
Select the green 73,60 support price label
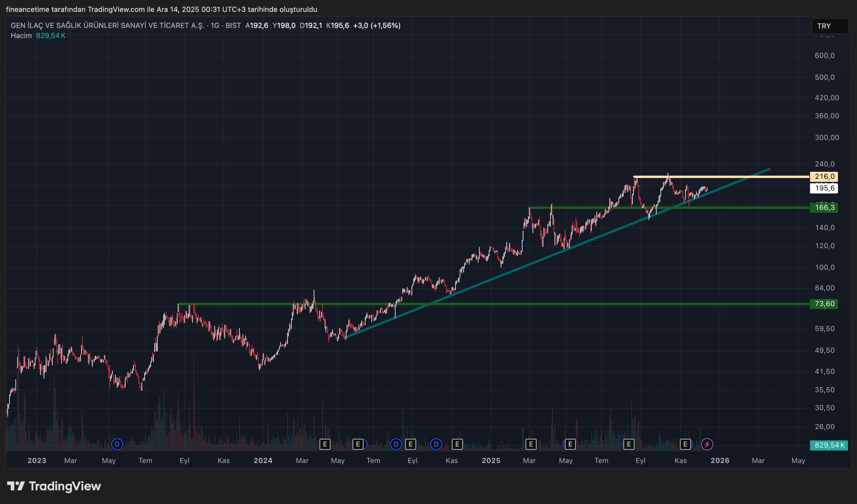(x=824, y=303)
